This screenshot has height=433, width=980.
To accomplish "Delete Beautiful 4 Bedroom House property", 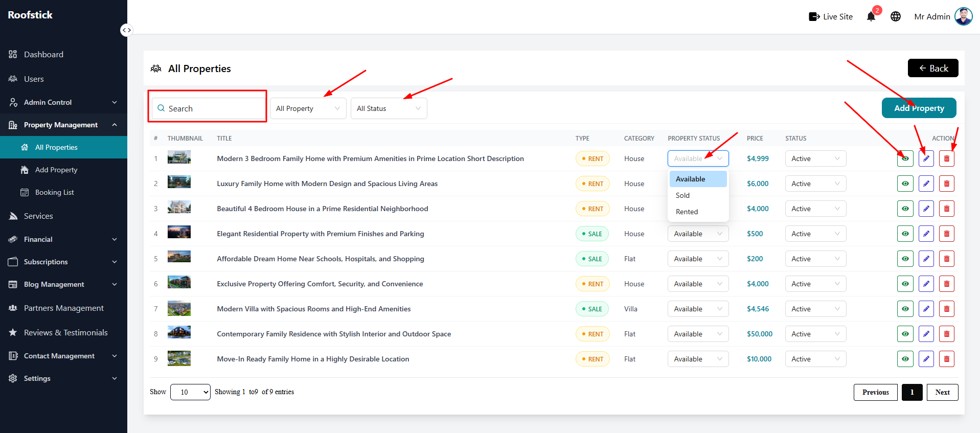I will click(x=947, y=209).
